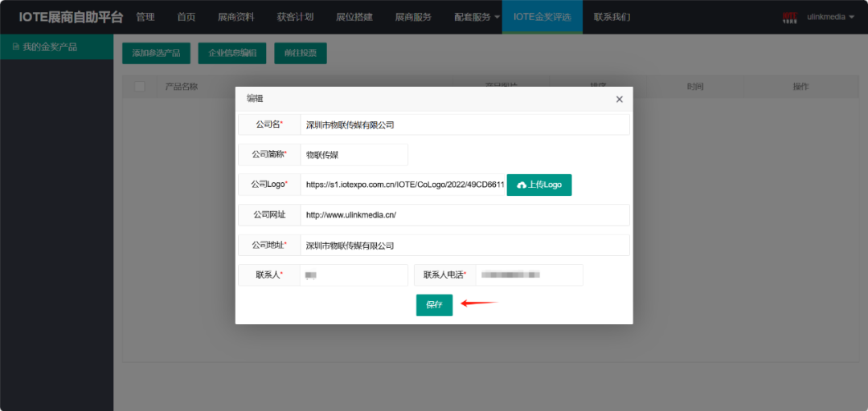The width and height of the screenshot is (868, 411).
Task: Expand the 配套服务 dropdown menu
Action: (x=477, y=17)
